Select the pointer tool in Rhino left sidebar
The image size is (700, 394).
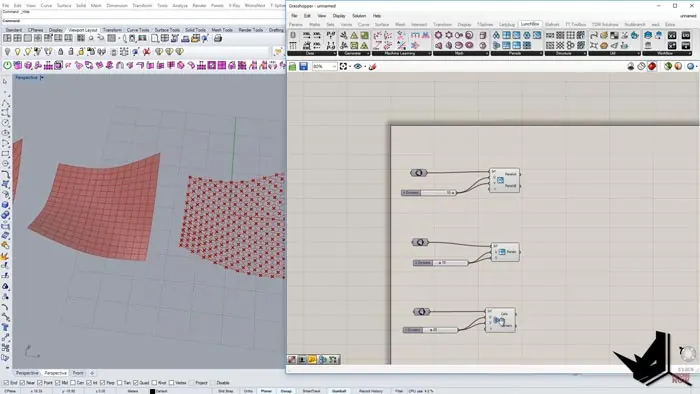tap(5, 82)
